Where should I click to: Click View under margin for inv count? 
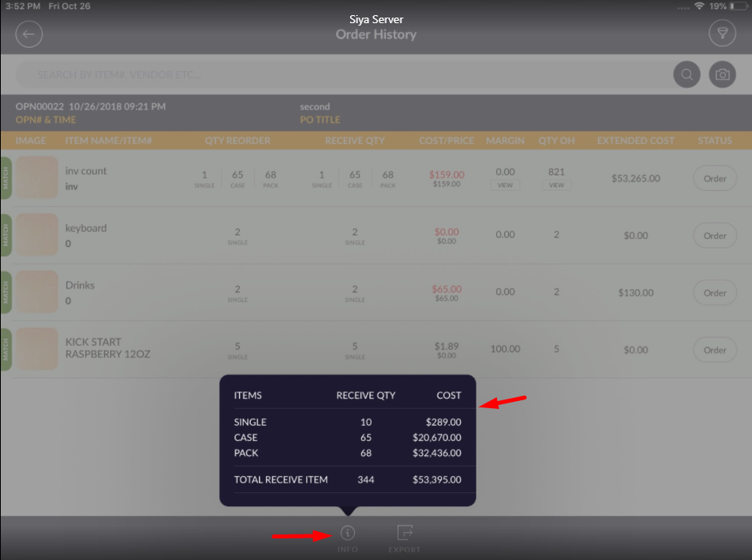tap(505, 185)
